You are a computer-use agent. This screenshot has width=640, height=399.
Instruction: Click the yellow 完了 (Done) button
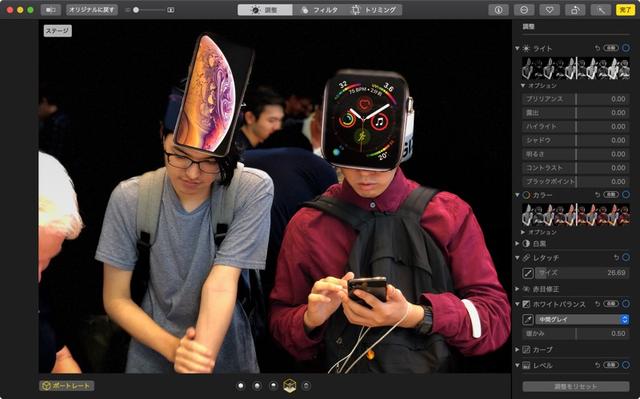click(x=625, y=10)
